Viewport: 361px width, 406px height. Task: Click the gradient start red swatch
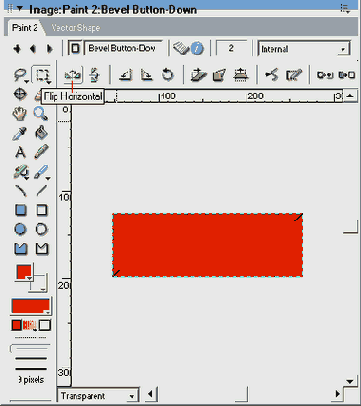click(x=16, y=325)
